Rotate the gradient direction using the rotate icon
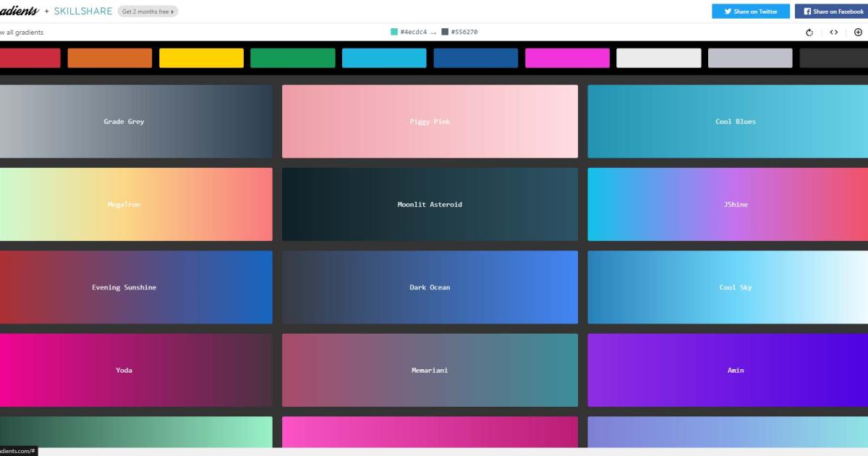Image resolution: width=868 pixels, height=456 pixels. pyautogui.click(x=809, y=32)
